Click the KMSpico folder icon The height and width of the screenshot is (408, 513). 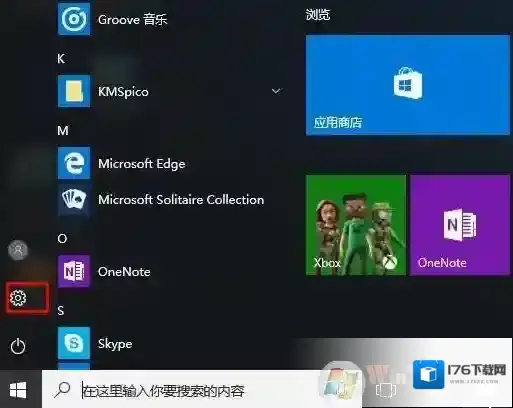[74, 91]
